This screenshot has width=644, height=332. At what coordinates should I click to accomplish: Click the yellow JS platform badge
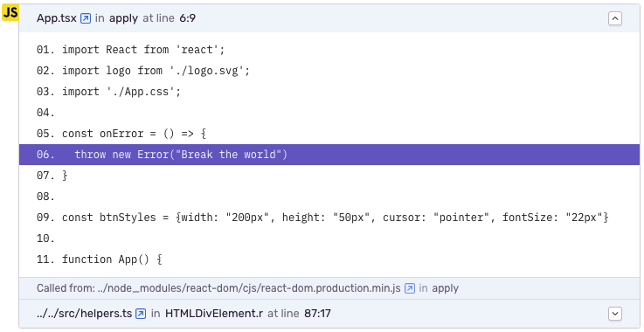click(10, 13)
